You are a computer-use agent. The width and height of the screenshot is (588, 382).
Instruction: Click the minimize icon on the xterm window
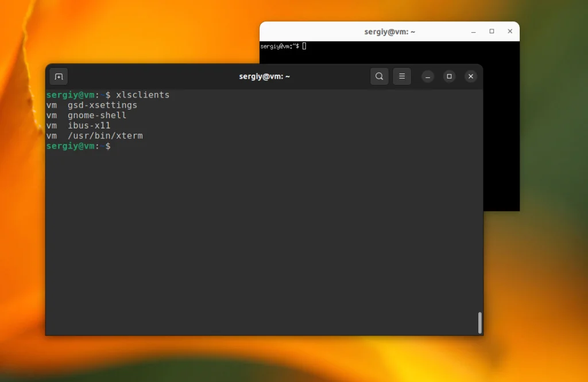click(x=473, y=32)
